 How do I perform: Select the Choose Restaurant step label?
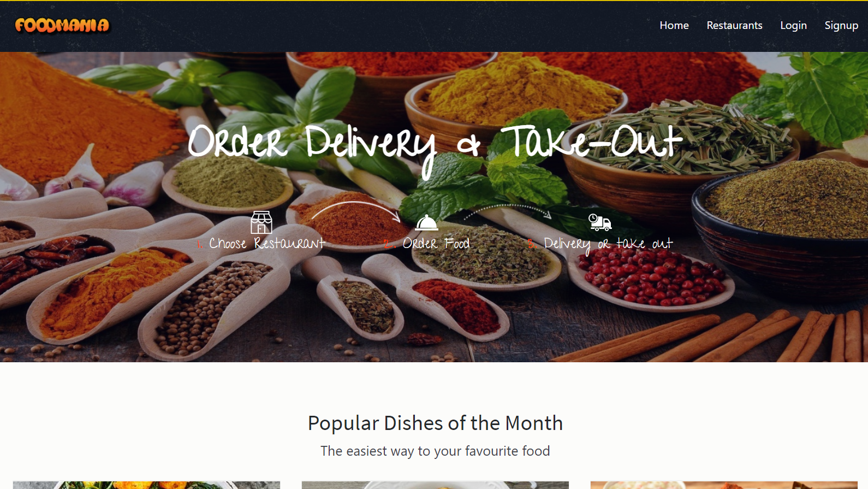click(261, 244)
